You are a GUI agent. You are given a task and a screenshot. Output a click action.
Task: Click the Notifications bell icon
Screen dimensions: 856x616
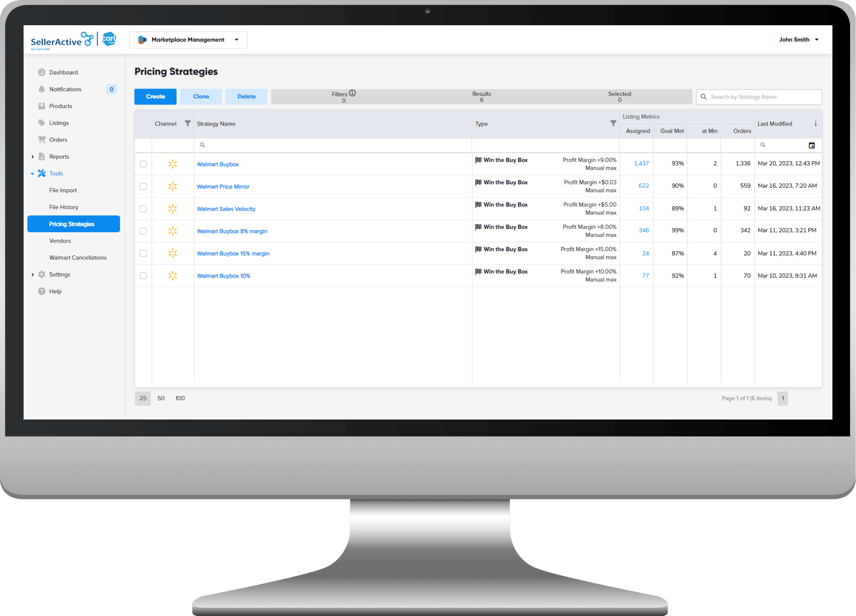[x=42, y=89]
